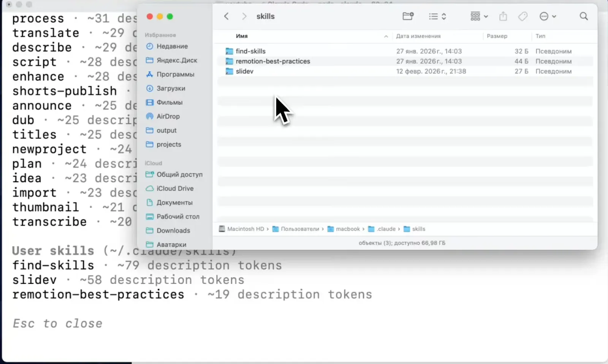Open Аватарки in the sidebar

click(x=166, y=244)
